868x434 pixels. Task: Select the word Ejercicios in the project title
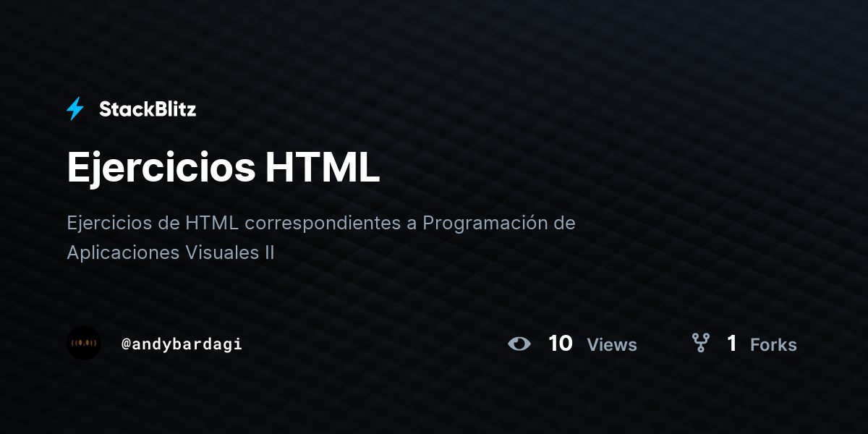click(x=161, y=168)
